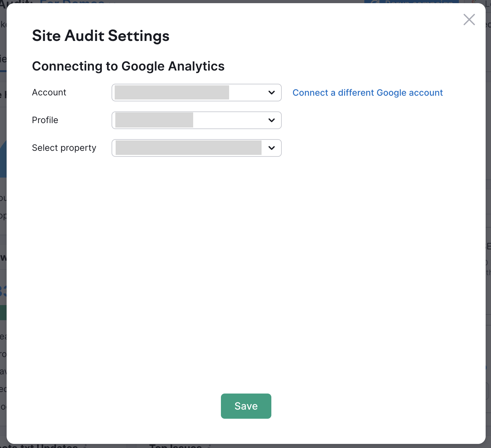The height and width of the screenshot is (448, 491).
Task: Click the redacted Select property value
Action: point(188,148)
